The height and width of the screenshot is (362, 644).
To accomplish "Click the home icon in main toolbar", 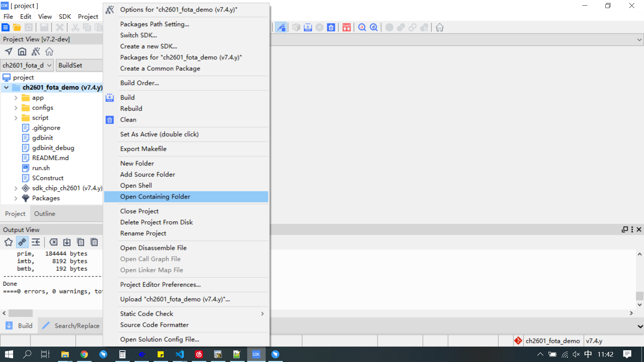I will pyautogui.click(x=439, y=27).
